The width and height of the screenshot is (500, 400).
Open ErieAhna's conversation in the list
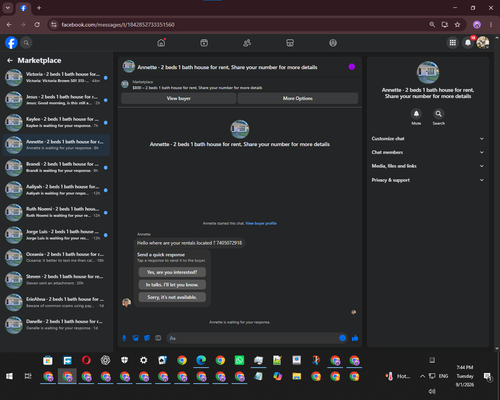click(56, 302)
